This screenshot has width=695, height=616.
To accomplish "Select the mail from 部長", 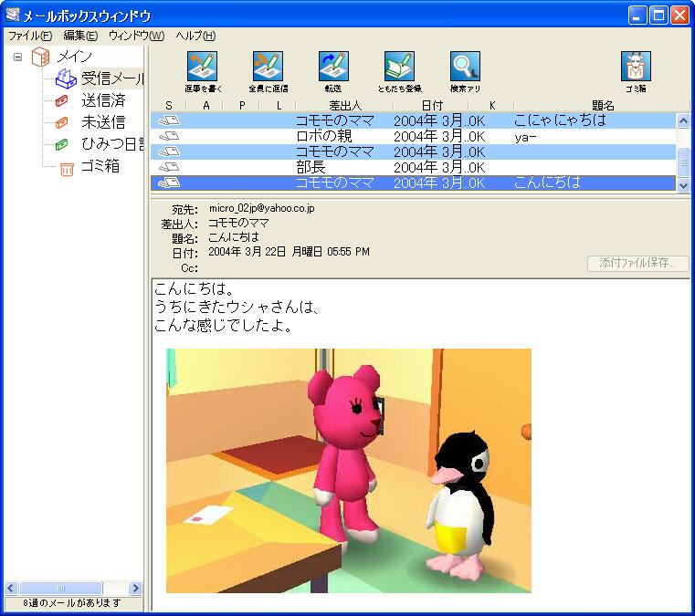I will (x=413, y=167).
